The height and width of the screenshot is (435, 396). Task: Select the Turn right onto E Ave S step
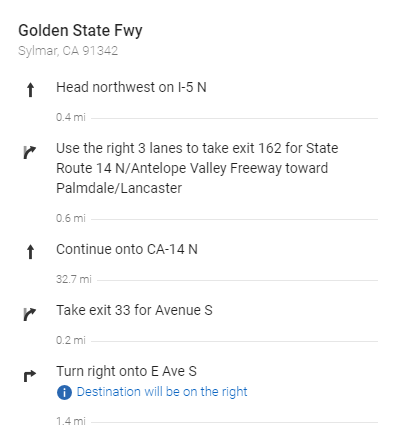126,371
